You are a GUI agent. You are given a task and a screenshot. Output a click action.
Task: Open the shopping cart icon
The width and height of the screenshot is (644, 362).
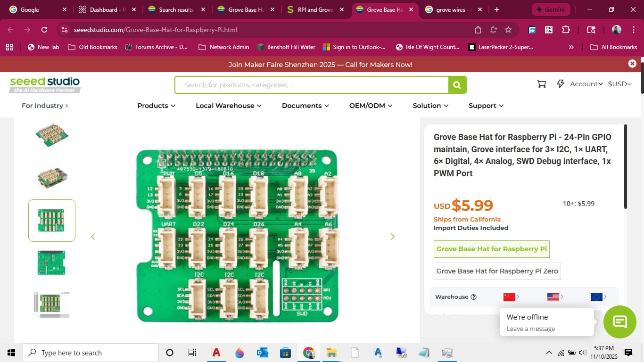pyautogui.click(x=542, y=84)
